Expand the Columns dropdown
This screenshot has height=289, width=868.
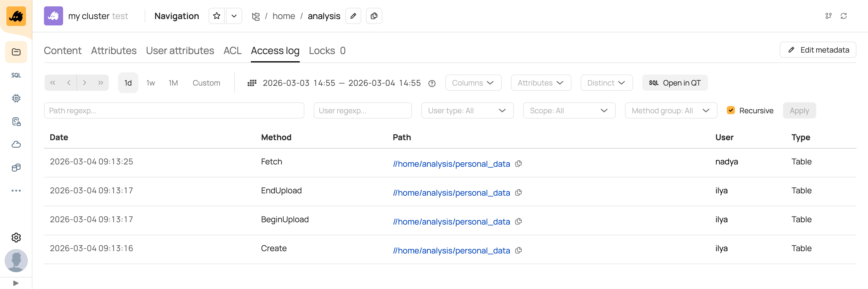pos(473,83)
